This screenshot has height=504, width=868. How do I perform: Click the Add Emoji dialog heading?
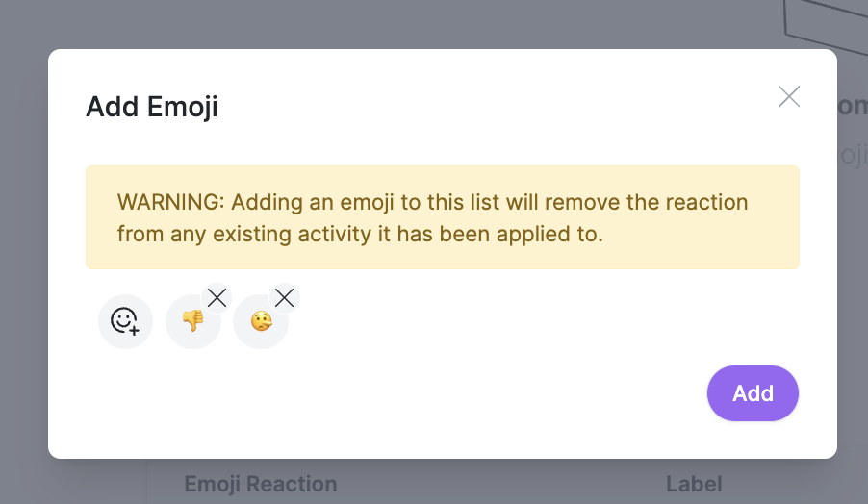152,106
